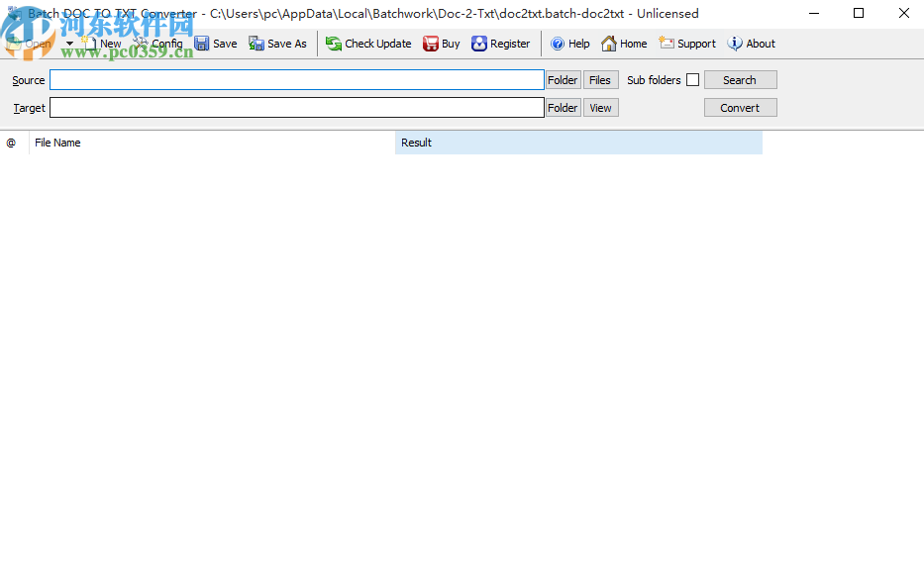Image resolution: width=924 pixels, height=582 pixels.
Task: Click inside the Source input field
Action: pos(297,79)
